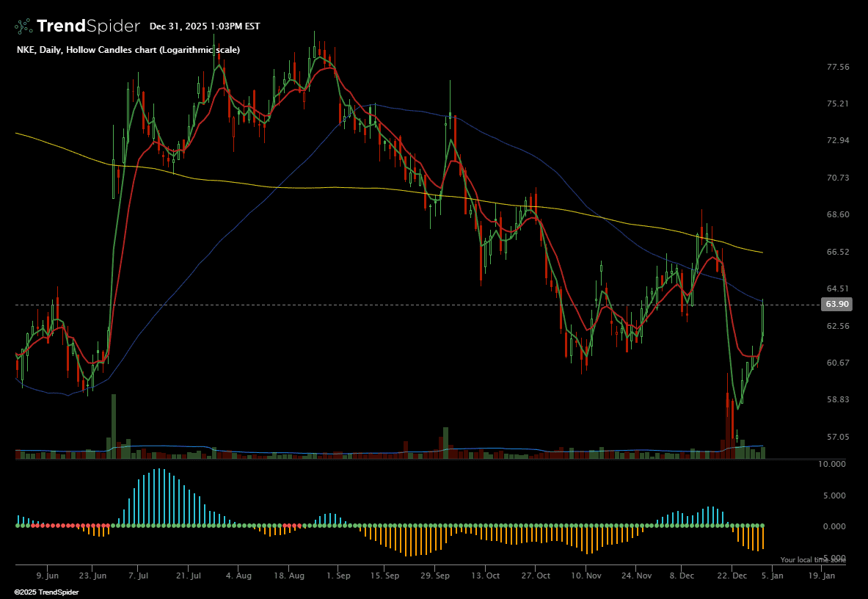Select the 1. Sep date marker

[x=338, y=576]
